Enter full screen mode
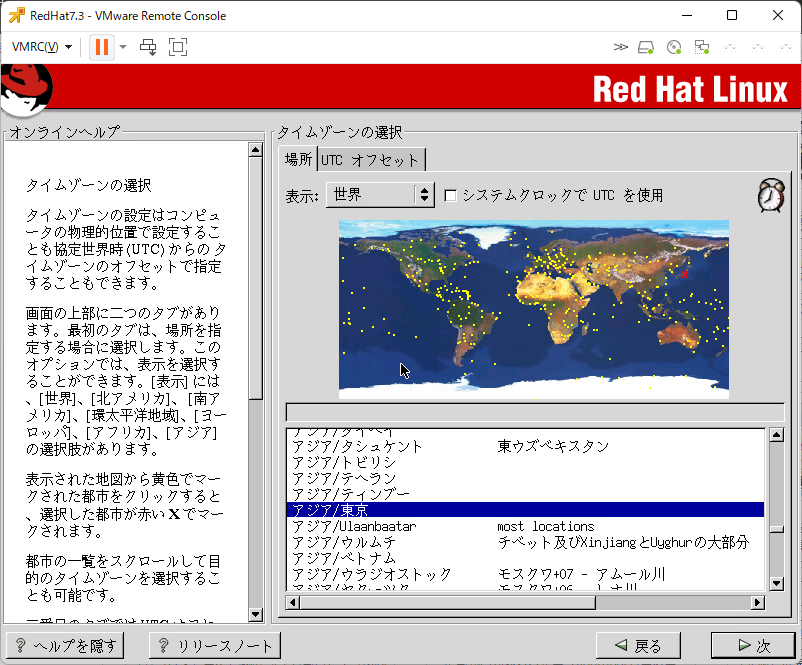 tap(178, 47)
